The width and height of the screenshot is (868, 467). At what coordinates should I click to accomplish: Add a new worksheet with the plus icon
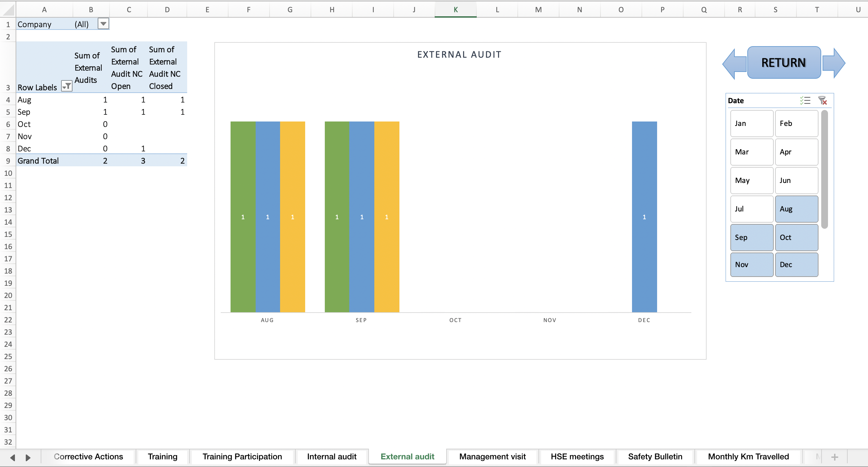(835, 457)
